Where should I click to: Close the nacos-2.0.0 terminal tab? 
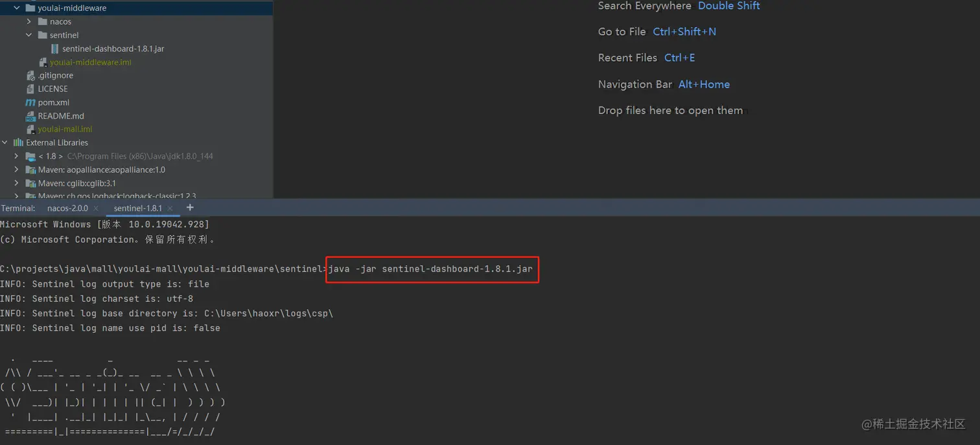pos(96,209)
